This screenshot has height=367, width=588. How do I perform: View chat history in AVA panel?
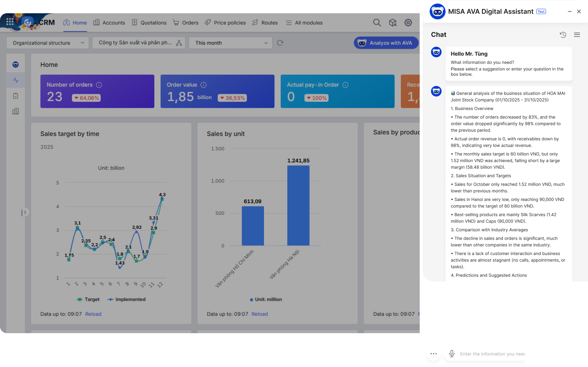click(x=563, y=35)
